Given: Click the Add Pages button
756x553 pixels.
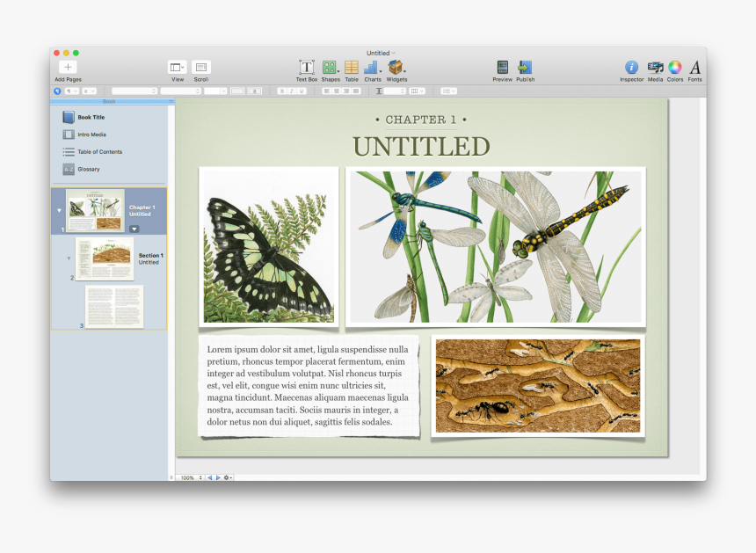Looking at the screenshot, I should (68, 68).
